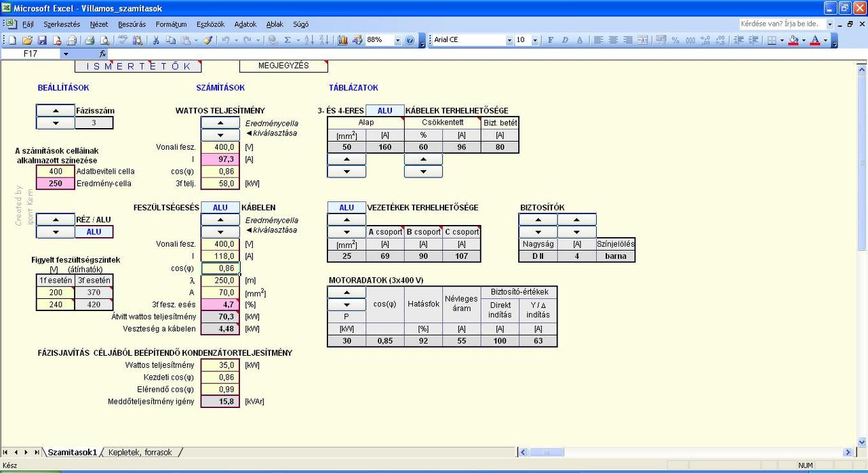Open the Chart Wizard icon
The image size is (868, 473).
coord(342,41)
